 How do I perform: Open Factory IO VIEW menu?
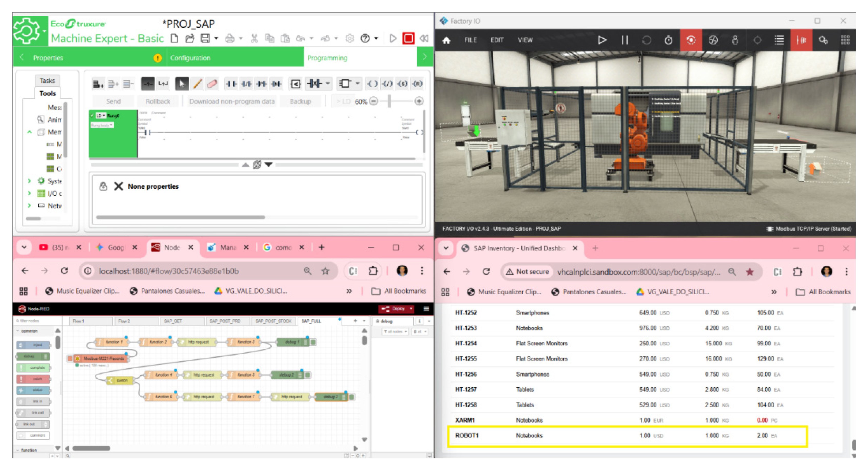525,40
